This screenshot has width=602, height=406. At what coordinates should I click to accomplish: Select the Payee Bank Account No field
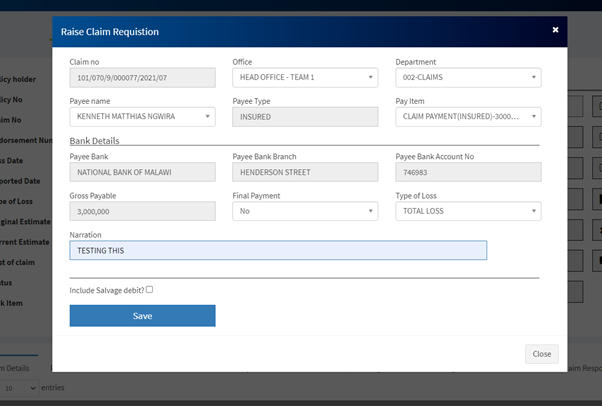click(x=468, y=172)
